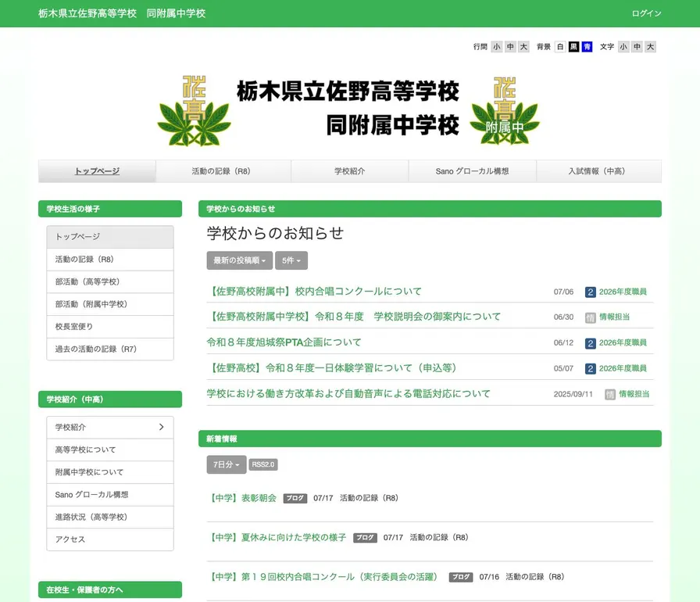Click ブログ badge next to 第19回校内合唱コンクール
700x602 pixels.
[461, 577]
